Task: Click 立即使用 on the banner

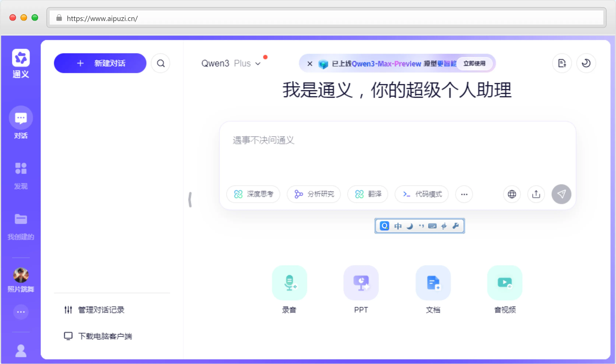Action: click(x=474, y=64)
